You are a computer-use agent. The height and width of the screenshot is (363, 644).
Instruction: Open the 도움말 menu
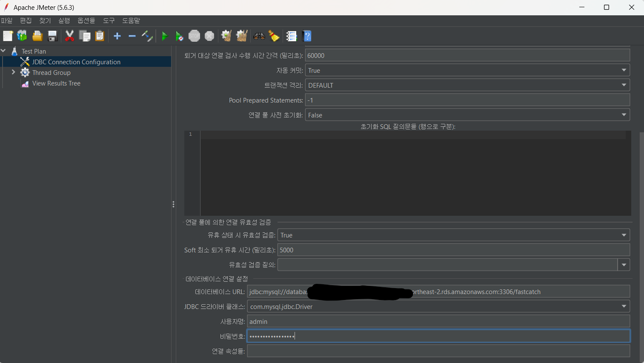click(x=131, y=20)
